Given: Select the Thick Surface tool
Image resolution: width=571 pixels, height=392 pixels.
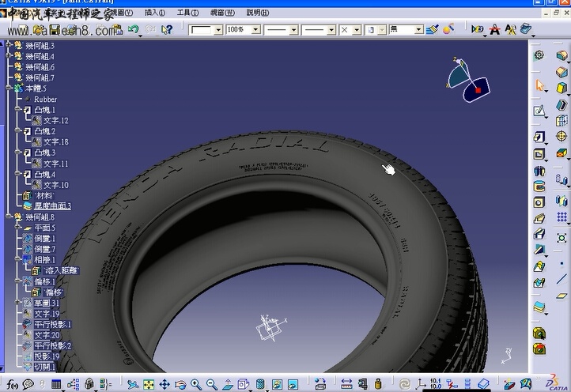Looking at the screenshot, I should pos(539,307).
